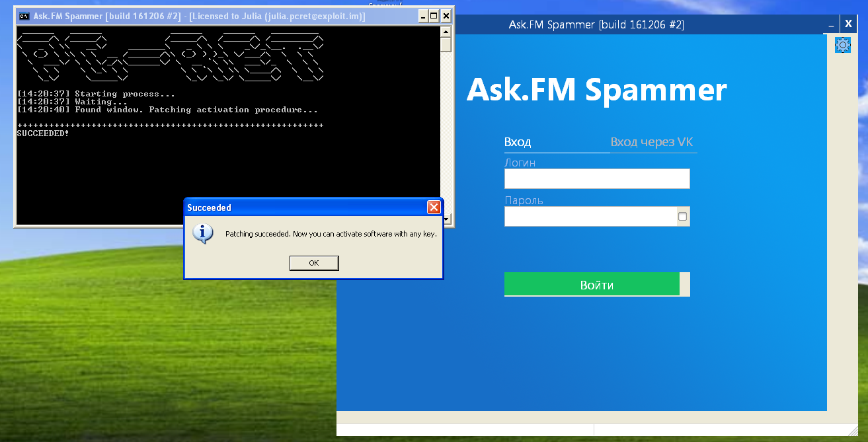Click OK in the Succeeded dialog
The image size is (868, 442).
pyautogui.click(x=314, y=263)
